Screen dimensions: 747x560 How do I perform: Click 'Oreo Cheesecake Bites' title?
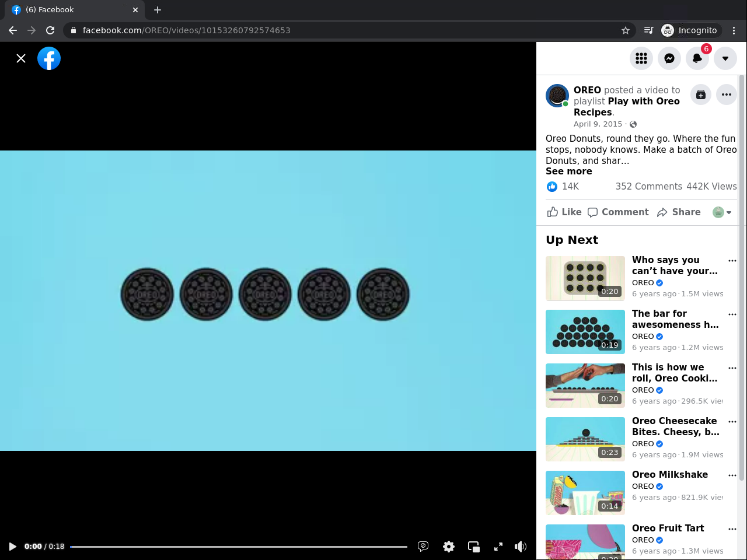(676, 426)
